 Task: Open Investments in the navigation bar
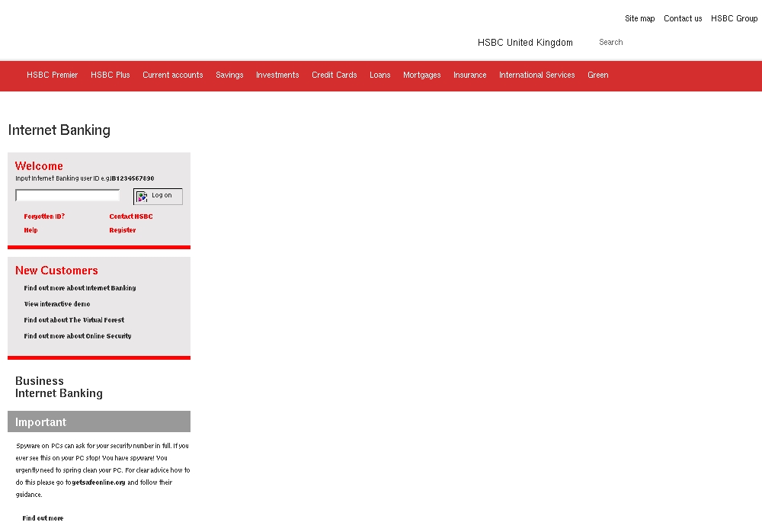pos(277,75)
